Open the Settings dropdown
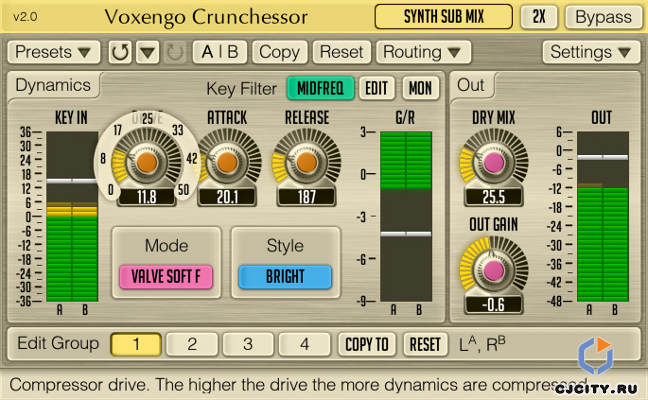This screenshot has height=400, width=648. (x=591, y=52)
